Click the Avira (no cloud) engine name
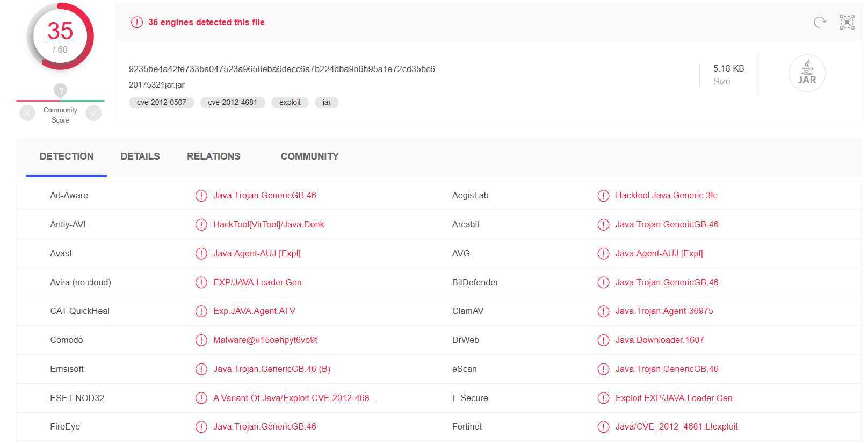Viewport: 868px width, 443px height. [81, 283]
